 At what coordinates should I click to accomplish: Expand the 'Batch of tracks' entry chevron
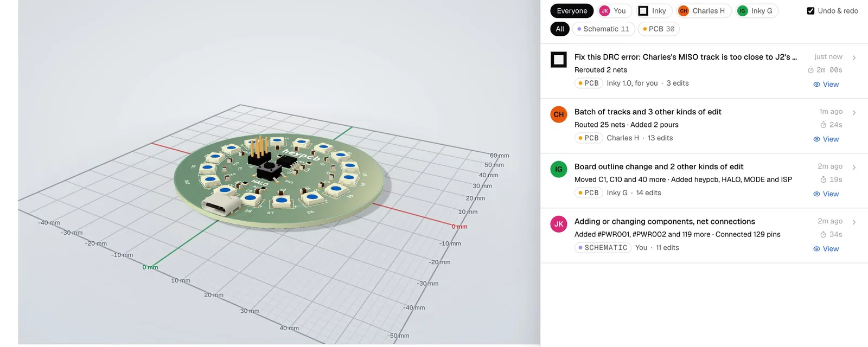click(x=854, y=112)
